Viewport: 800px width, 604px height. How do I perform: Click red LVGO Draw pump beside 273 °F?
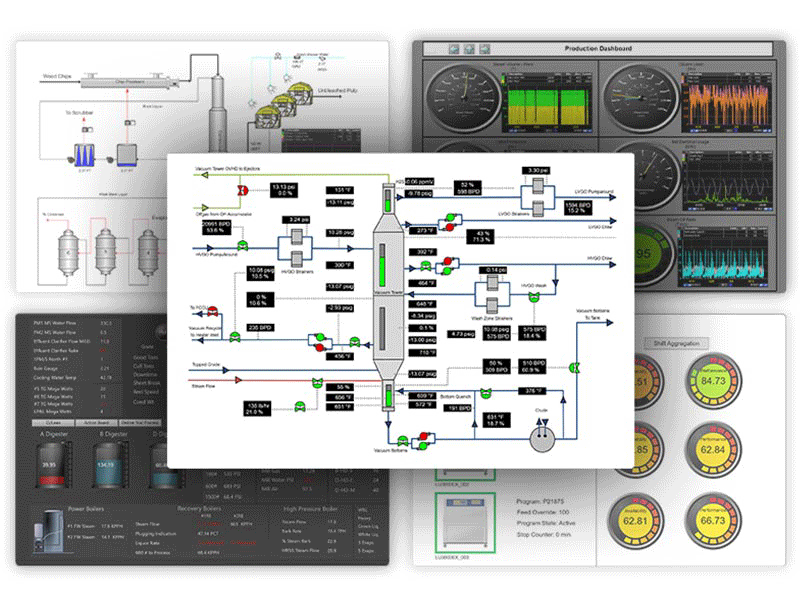coord(449,227)
